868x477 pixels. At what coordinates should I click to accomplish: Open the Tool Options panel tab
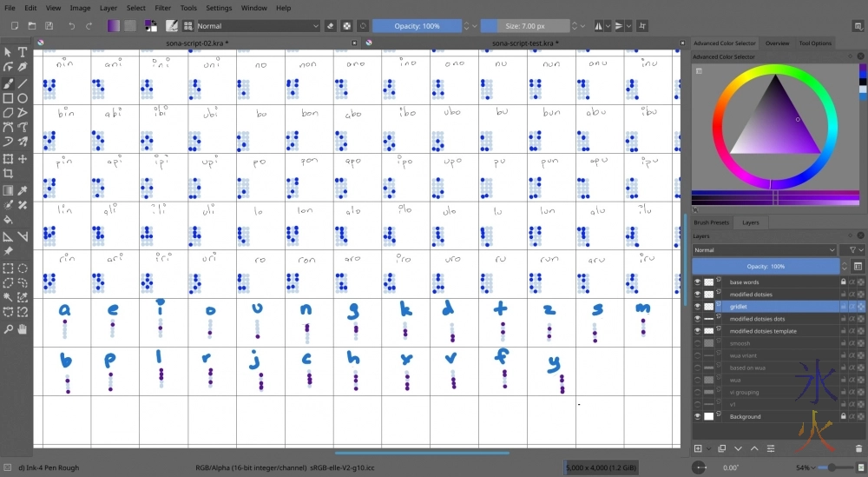pyautogui.click(x=815, y=43)
